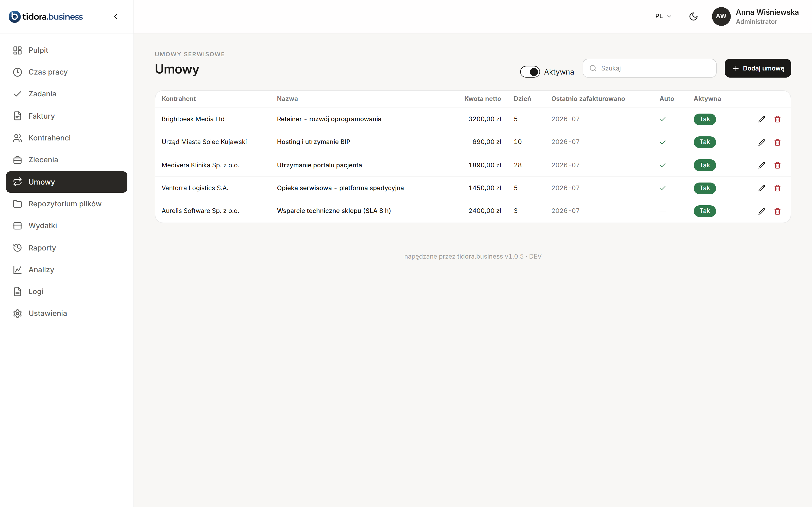Image resolution: width=812 pixels, height=507 pixels.
Task: Click auto checkmark in Vantorra Logistics row
Action: 663,188
